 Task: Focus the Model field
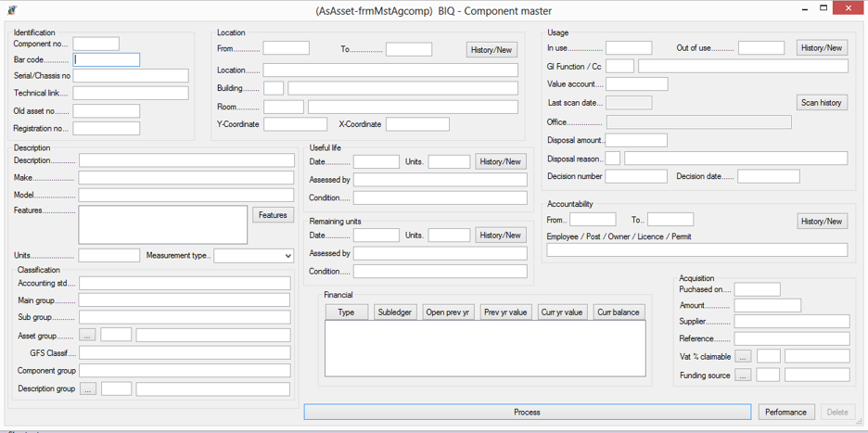(x=186, y=195)
